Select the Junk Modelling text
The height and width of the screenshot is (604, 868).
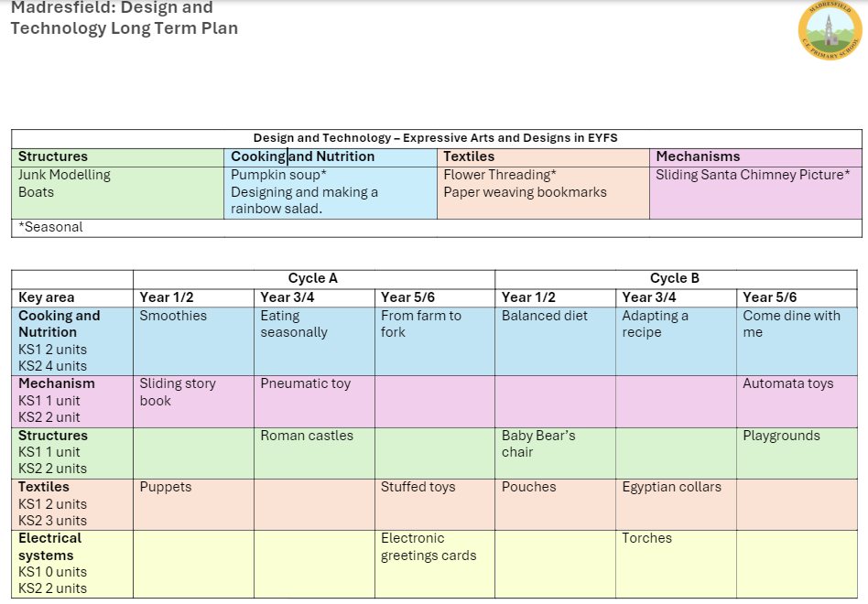click(64, 175)
